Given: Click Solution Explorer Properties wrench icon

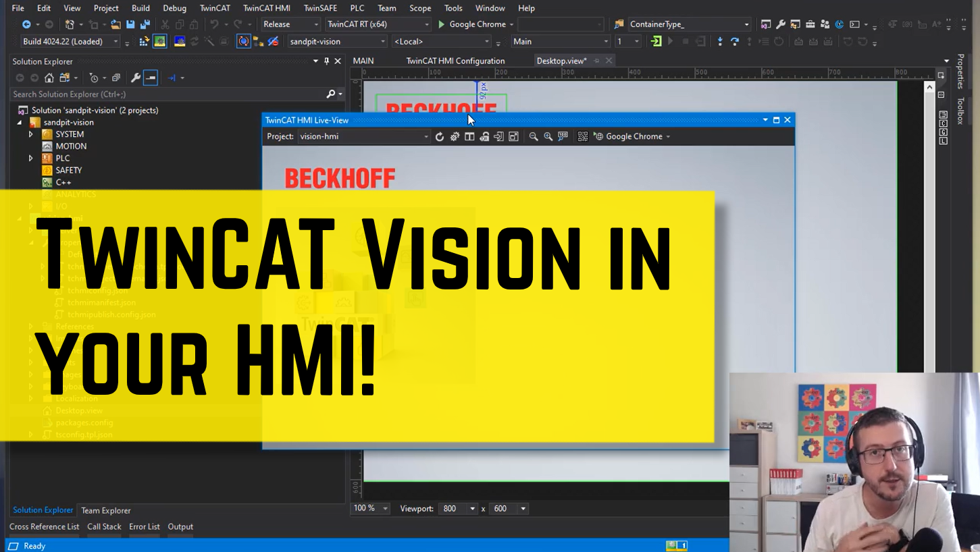Looking at the screenshot, I should point(136,78).
